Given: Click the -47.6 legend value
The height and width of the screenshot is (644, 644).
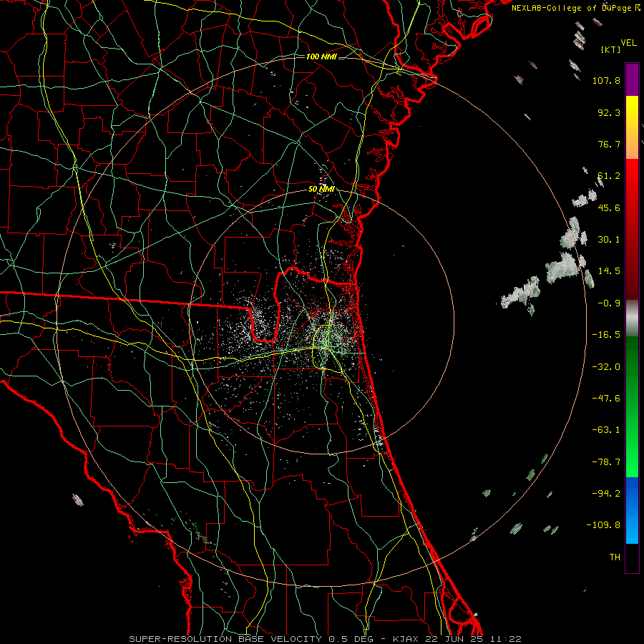Looking at the screenshot, I should (x=606, y=399).
